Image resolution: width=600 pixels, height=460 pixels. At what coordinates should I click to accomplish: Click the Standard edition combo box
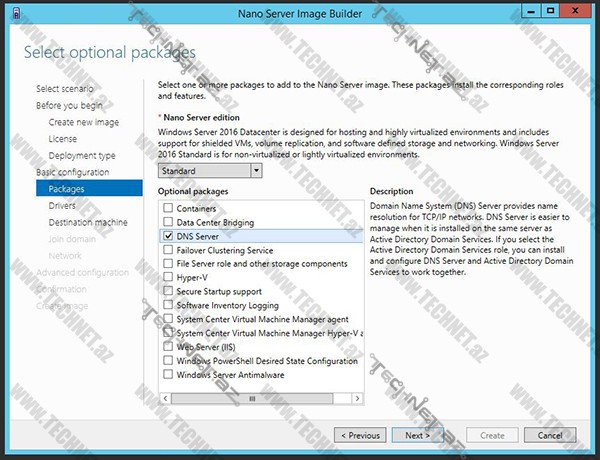coord(210,170)
